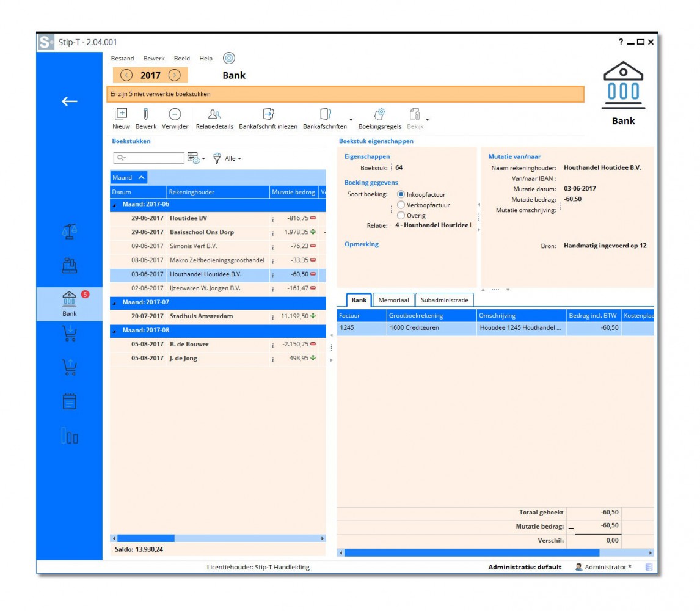Open Relatiedetails from the toolbar
700x611 pixels.
[214, 114]
